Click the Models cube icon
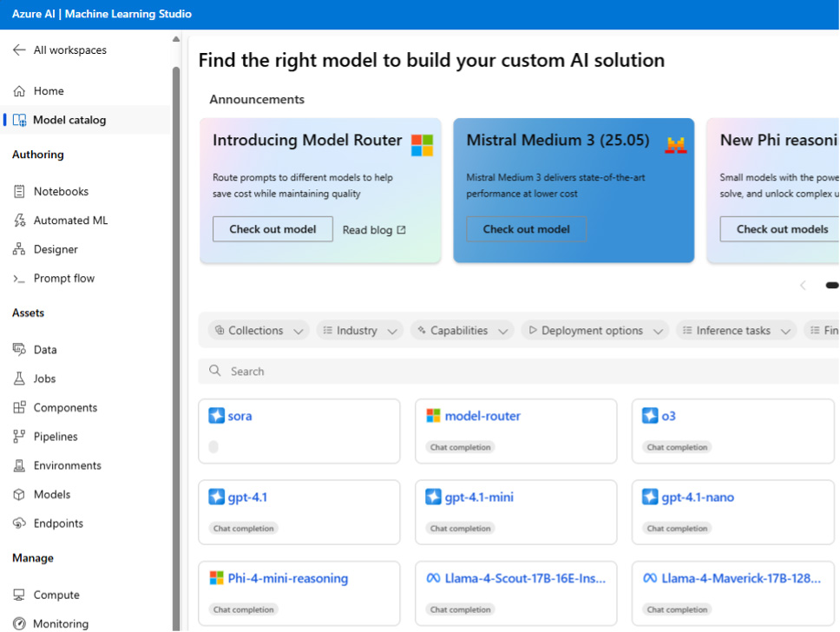The image size is (840, 632). tap(19, 494)
